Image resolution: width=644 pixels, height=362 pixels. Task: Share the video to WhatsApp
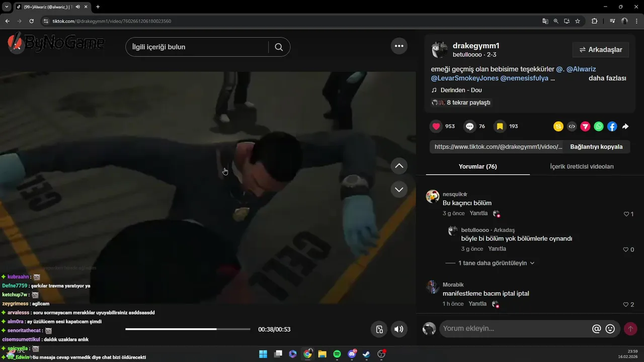point(599,127)
